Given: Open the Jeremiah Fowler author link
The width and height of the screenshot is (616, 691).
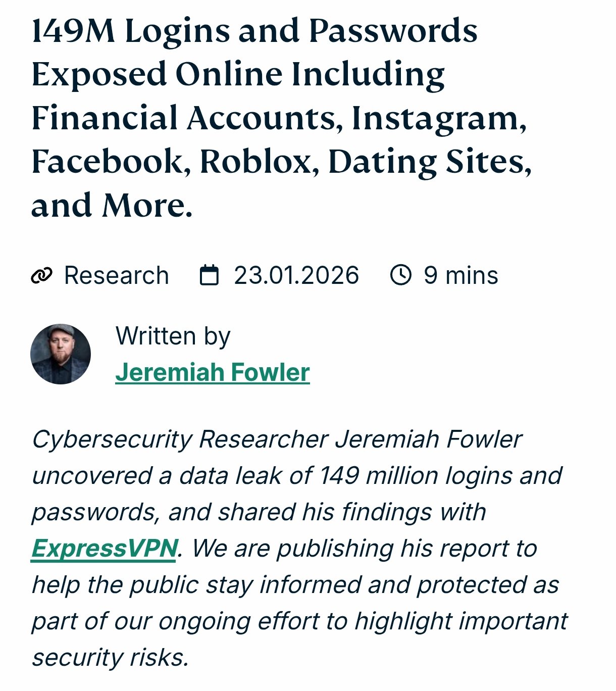Looking at the screenshot, I should click(212, 373).
